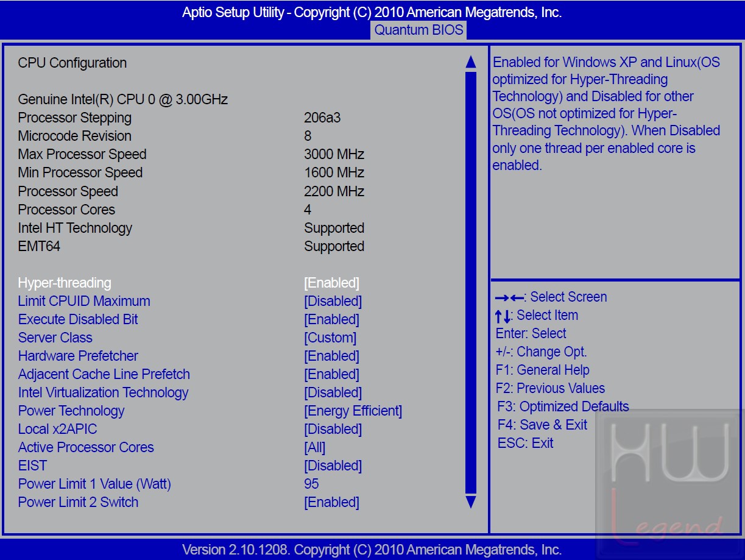Click the Select Screen arrow keys hint

coord(551,297)
